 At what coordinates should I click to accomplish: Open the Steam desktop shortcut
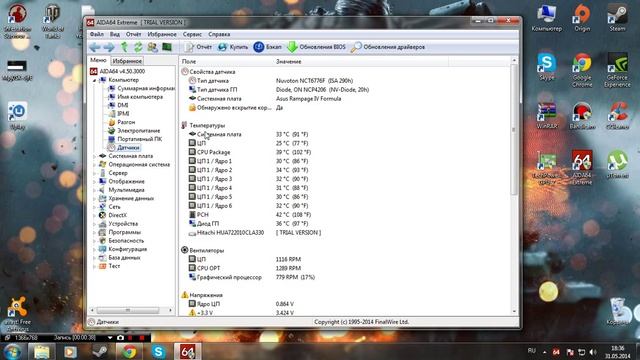(x=618, y=18)
